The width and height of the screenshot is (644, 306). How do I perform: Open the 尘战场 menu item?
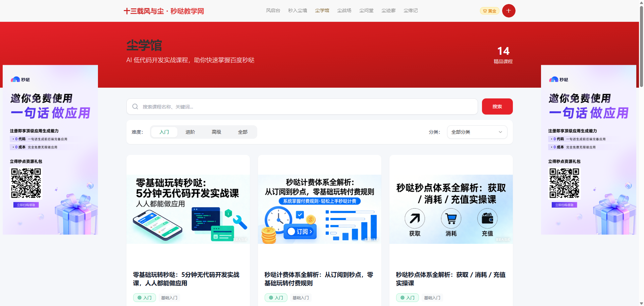[344, 10]
